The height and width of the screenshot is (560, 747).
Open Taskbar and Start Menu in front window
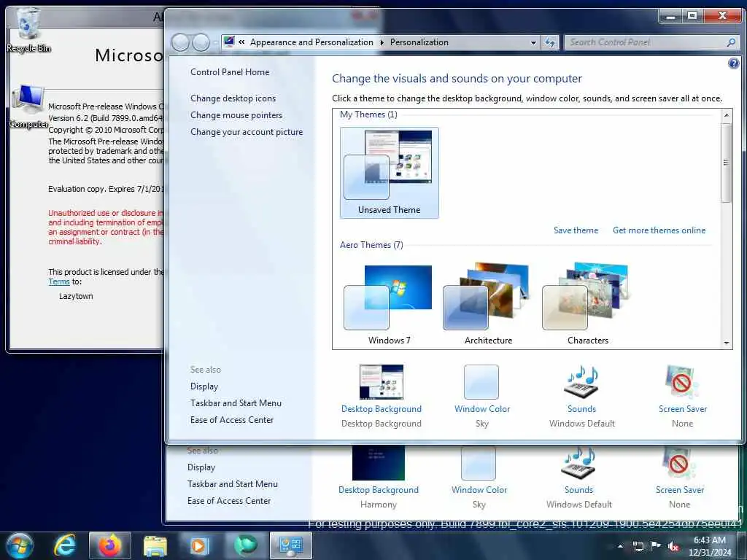coord(236,402)
